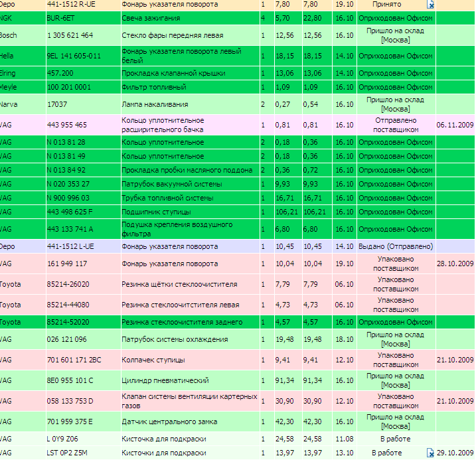Image resolution: width=476 pixels, height=460 pixels.
Task: Click 'Кисточка для подкраски' description cell
Action: click(191, 439)
